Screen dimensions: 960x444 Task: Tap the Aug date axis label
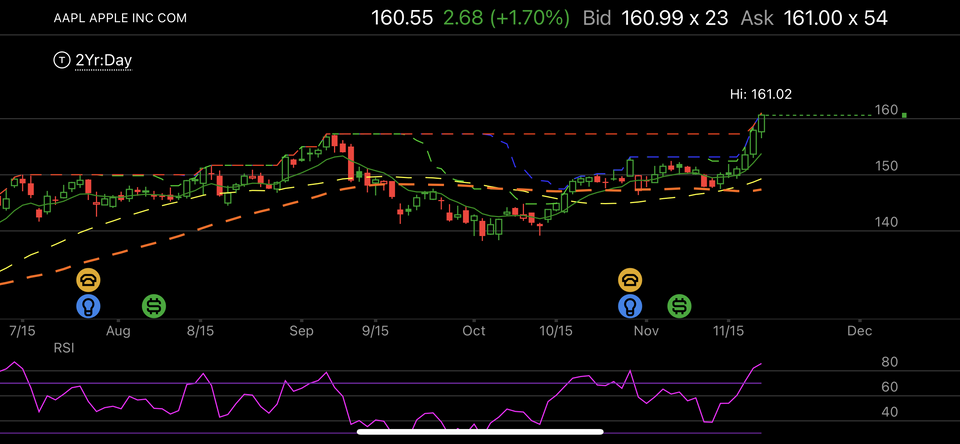coord(118,331)
